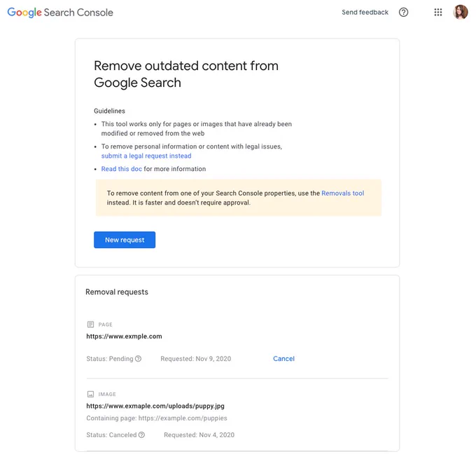Click the Pending status help icon

[x=138, y=359]
